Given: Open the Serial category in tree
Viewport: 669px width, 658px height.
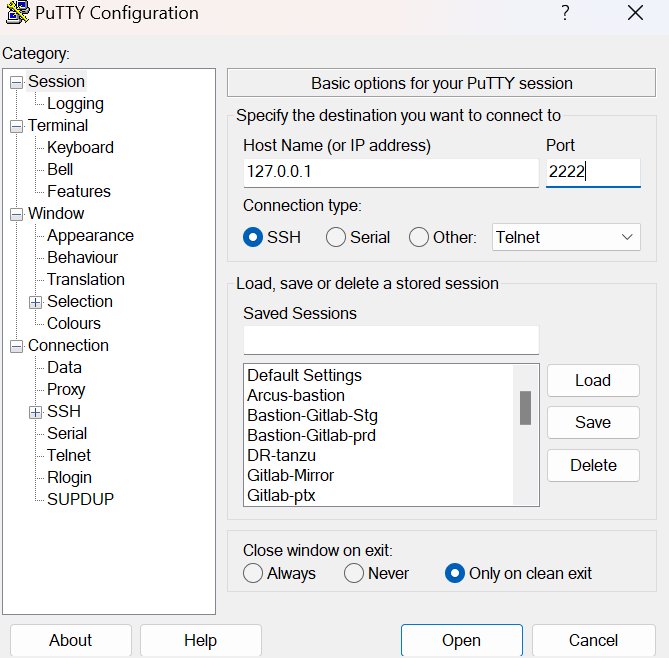Looking at the screenshot, I should pyautogui.click(x=67, y=434).
